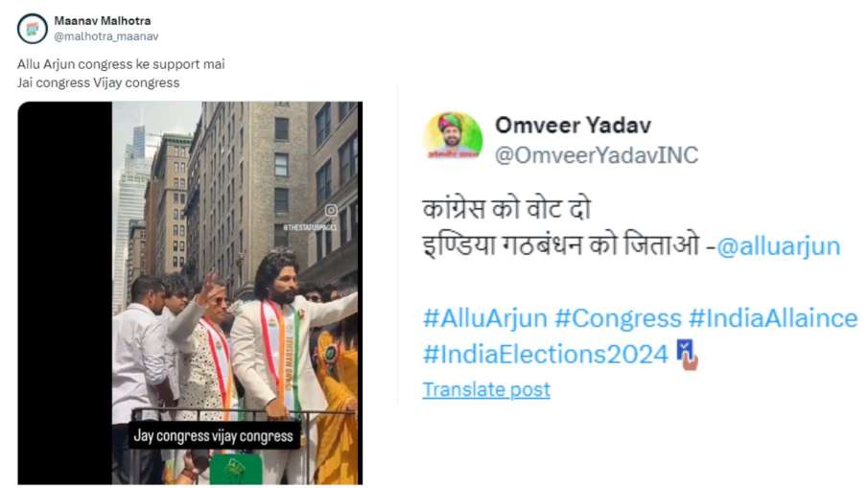Open the #AlluArjun hashtag

[x=485, y=318]
